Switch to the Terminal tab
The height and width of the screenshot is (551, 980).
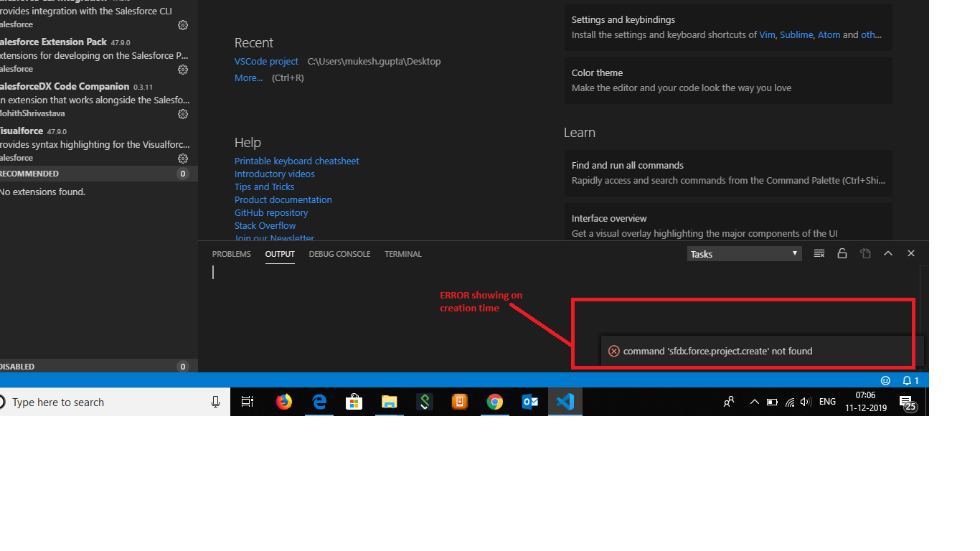402,254
